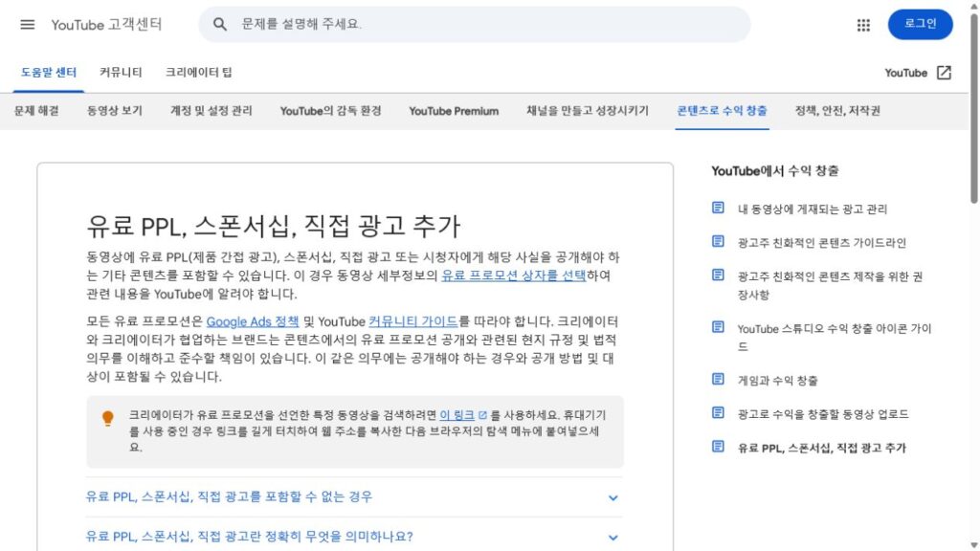Viewport: 980px width, 551px height.
Task: Click article icon for 광고주 친화적인 콘텐츠 가이드라인
Action: click(718, 241)
